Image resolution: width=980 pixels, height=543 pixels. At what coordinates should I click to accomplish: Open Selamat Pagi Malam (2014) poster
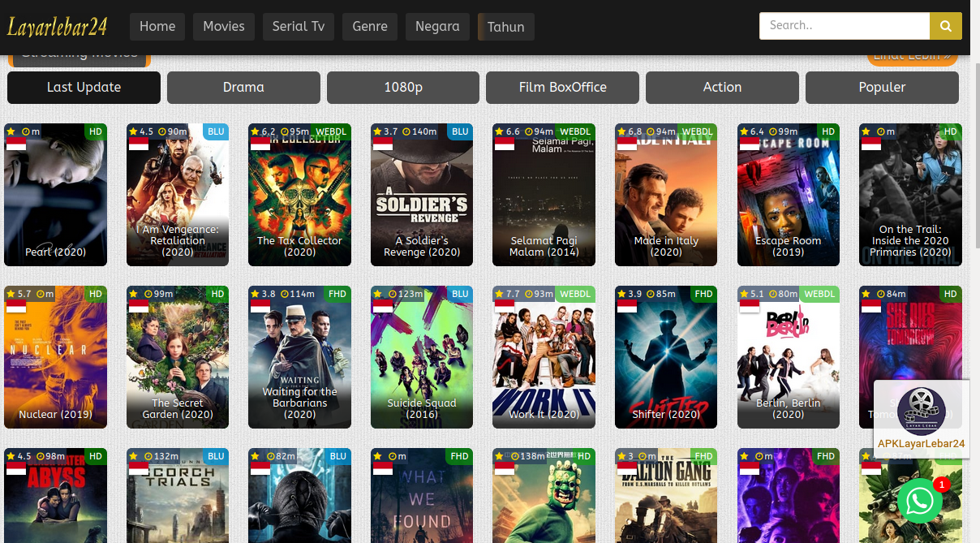(x=544, y=195)
